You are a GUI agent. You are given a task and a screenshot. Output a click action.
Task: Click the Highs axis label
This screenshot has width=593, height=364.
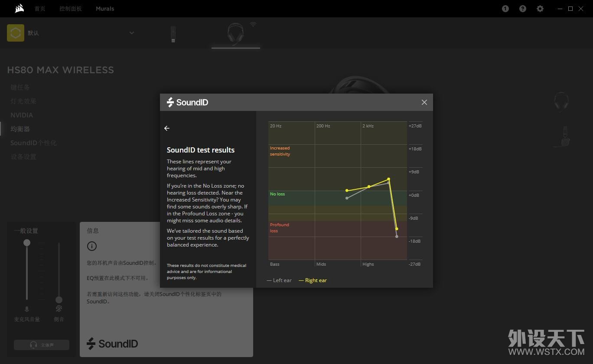[368, 264]
